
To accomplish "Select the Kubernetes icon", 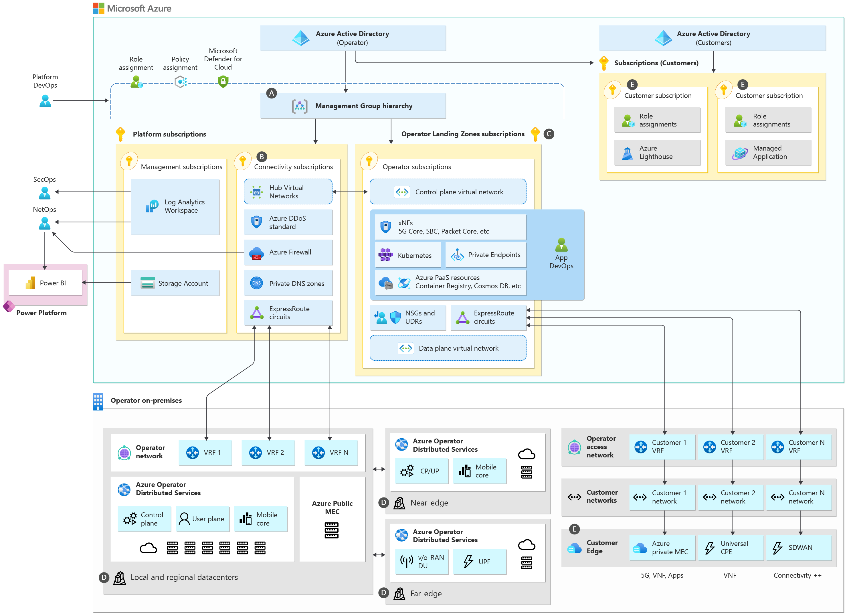I will pyautogui.click(x=385, y=255).
